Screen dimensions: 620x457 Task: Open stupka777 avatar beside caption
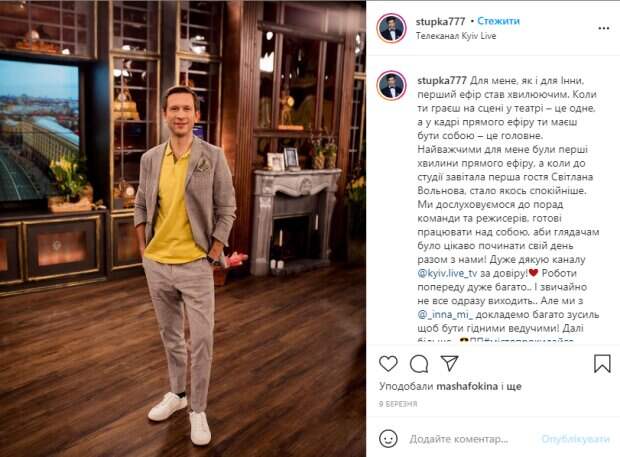click(392, 86)
